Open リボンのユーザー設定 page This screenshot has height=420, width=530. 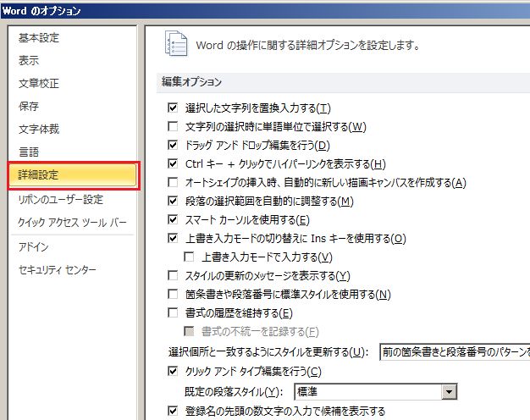point(60,200)
